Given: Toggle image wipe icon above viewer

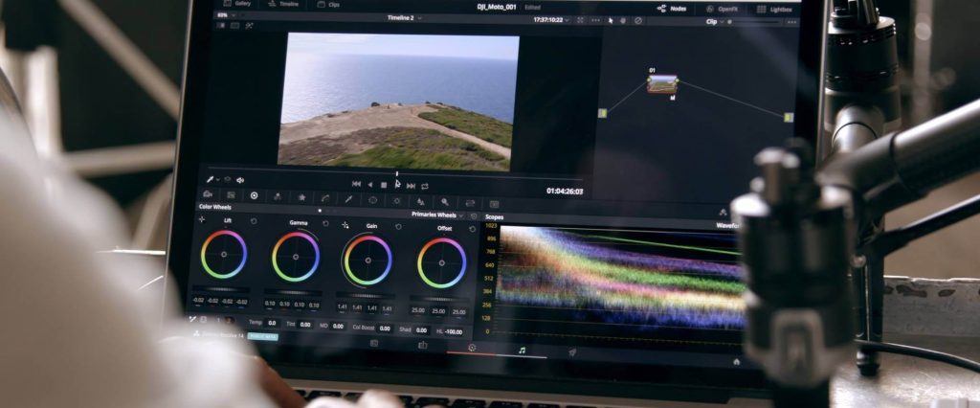Looking at the screenshot, I should click(x=221, y=25).
